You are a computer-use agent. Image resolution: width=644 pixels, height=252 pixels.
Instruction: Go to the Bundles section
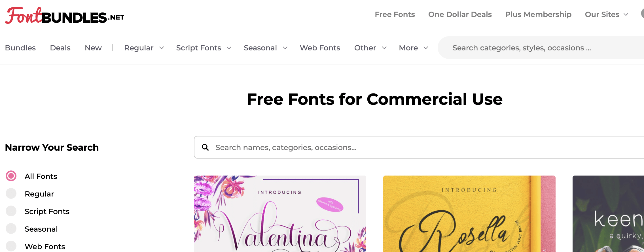pyautogui.click(x=20, y=48)
